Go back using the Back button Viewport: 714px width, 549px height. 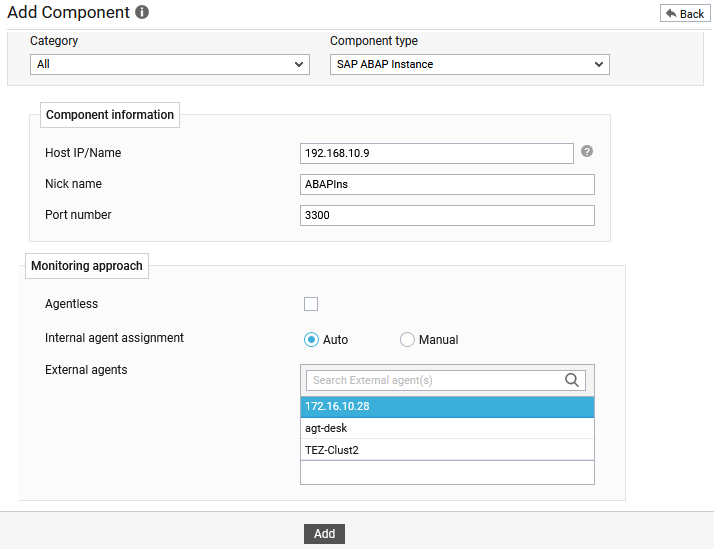(x=685, y=13)
